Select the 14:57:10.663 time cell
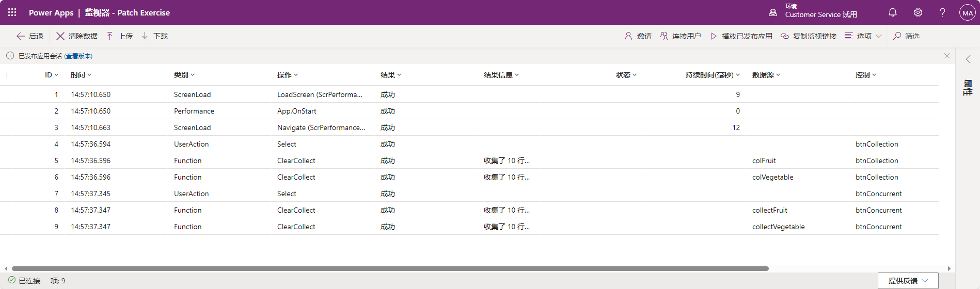 click(91, 127)
